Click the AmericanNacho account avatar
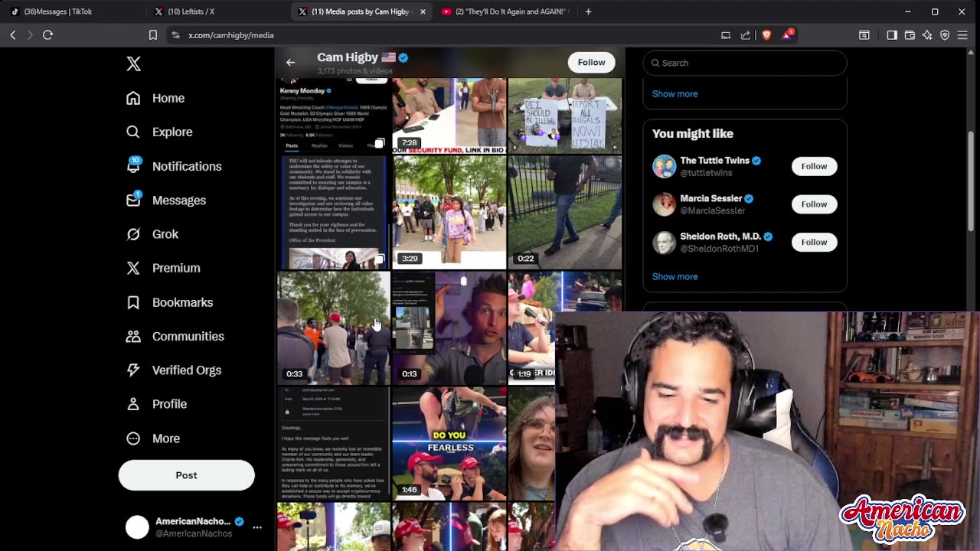Image resolution: width=980 pixels, height=551 pixels. point(137,527)
